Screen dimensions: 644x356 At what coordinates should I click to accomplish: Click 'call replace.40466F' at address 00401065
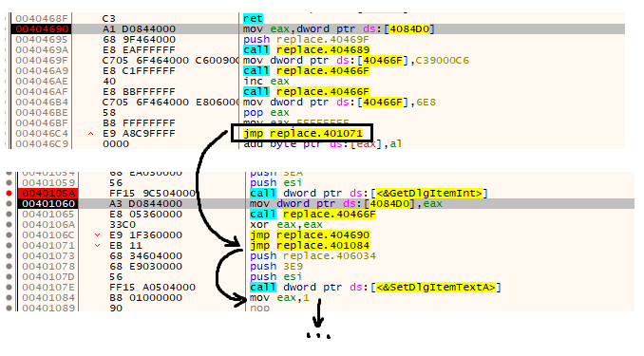pos(313,215)
